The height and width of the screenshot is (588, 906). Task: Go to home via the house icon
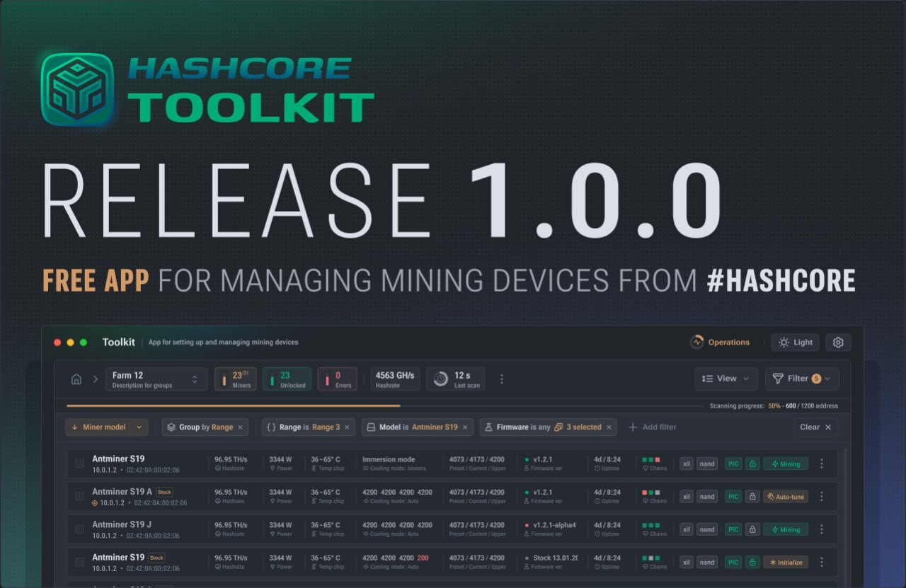[76, 379]
